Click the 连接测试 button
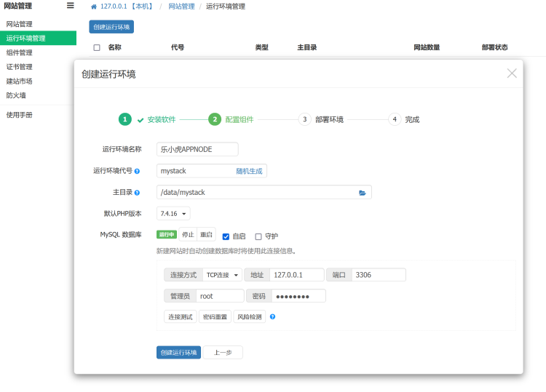546x392 pixels. coord(181,317)
